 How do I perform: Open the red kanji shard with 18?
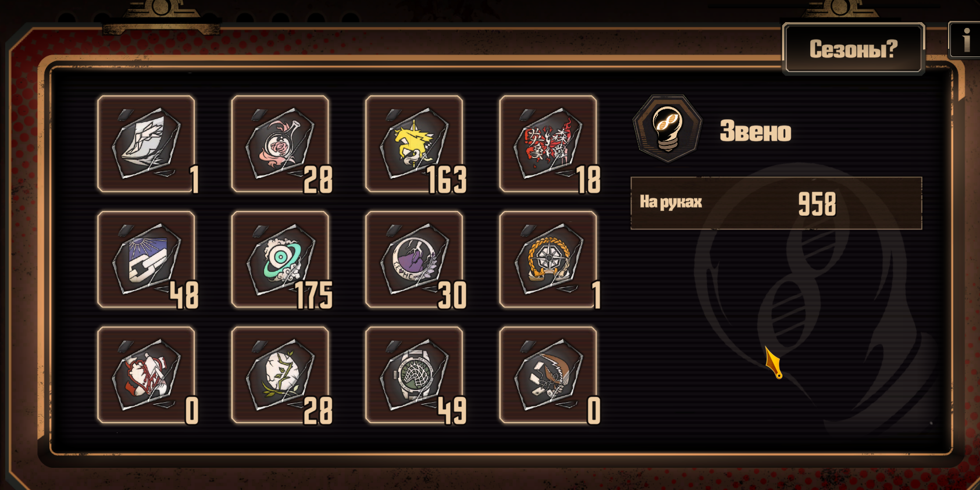click(x=548, y=144)
